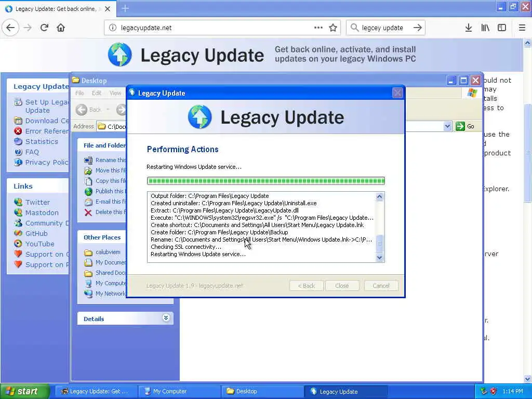This screenshot has width=532, height=399.
Task: Open the Firefox hamburger menu
Action: tap(522, 28)
